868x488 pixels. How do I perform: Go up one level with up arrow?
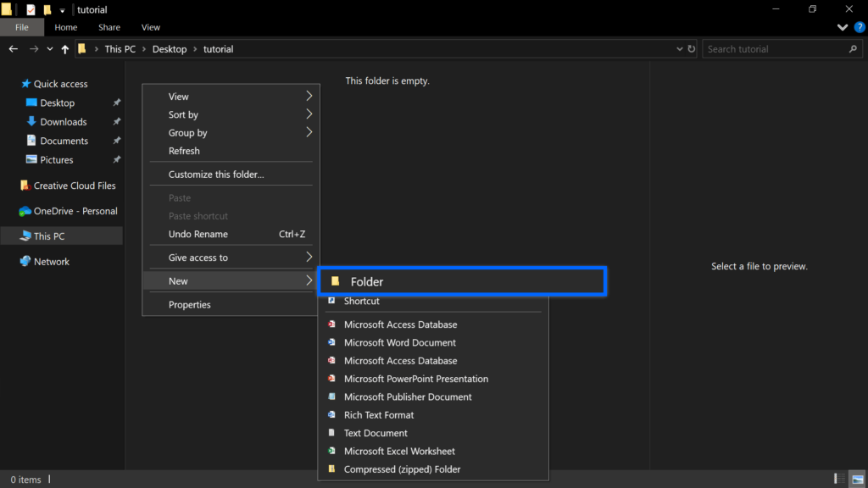click(x=64, y=49)
